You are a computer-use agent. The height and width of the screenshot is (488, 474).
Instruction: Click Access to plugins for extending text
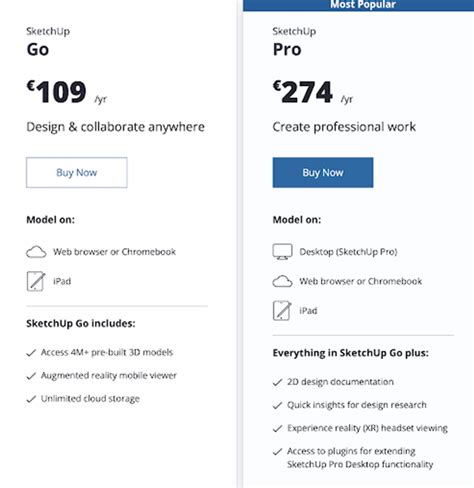351,451
